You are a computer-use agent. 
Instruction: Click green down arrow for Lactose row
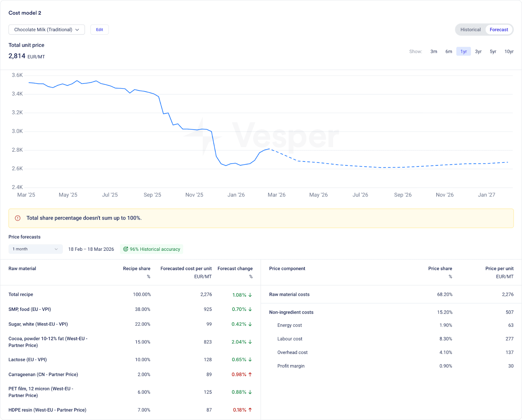point(250,359)
